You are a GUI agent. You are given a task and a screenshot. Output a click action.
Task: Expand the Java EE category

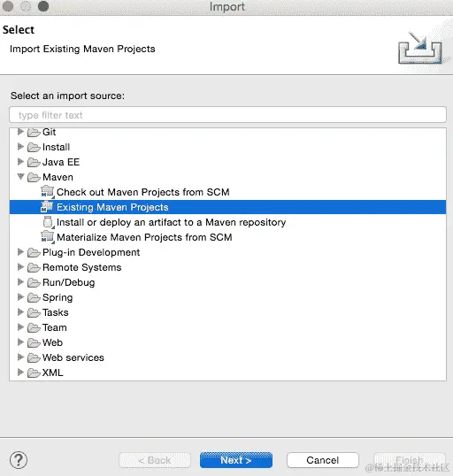20,162
